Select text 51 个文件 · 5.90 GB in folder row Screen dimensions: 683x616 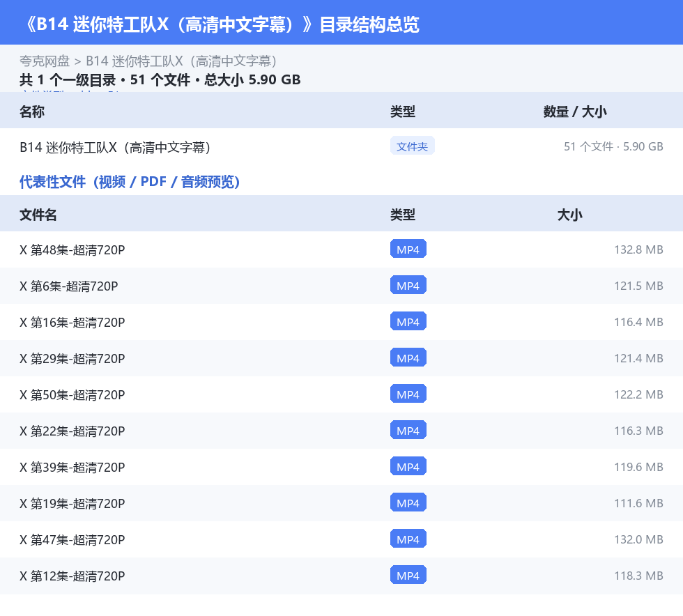[613, 146]
